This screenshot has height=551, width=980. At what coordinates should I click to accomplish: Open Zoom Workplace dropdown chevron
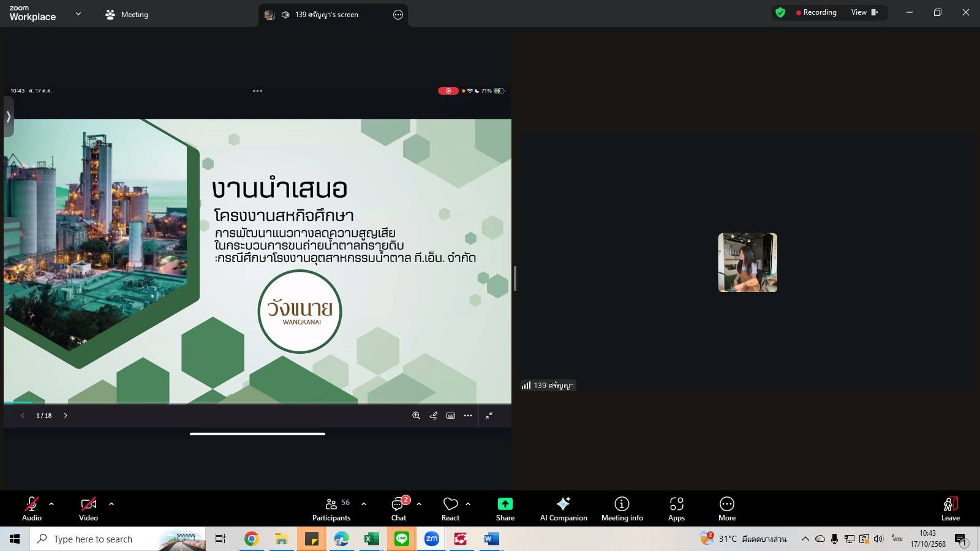[x=78, y=13]
